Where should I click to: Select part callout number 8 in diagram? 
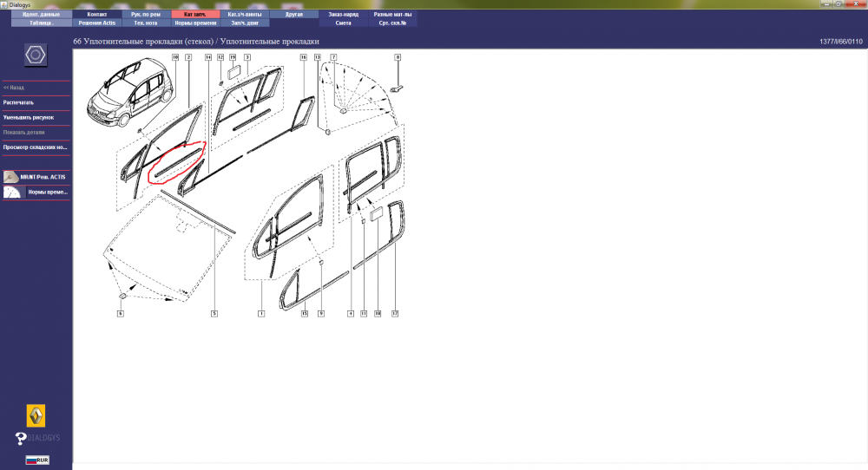(x=398, y=57)
